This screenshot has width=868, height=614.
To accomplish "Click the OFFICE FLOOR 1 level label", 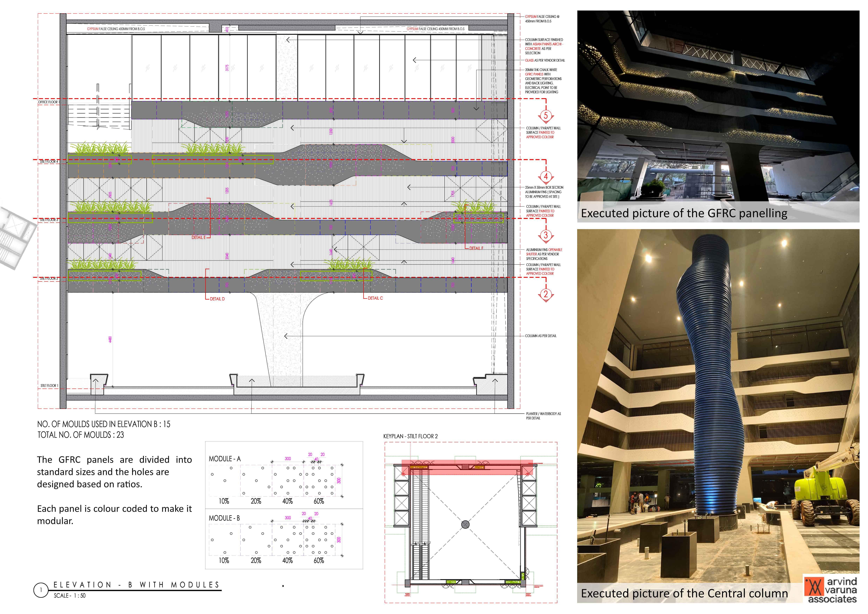I will [49, 102].
